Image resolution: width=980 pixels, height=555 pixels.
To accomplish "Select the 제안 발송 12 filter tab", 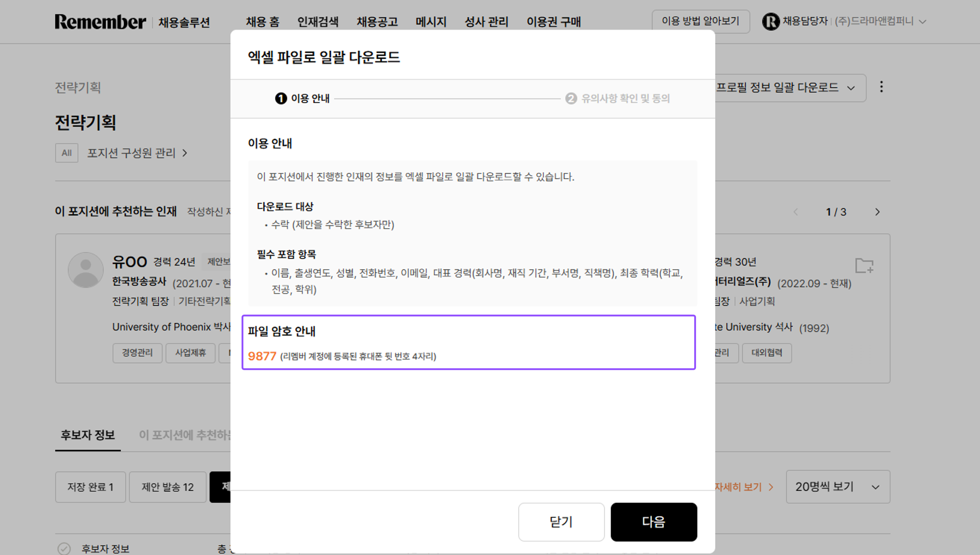I will point(168,487).
